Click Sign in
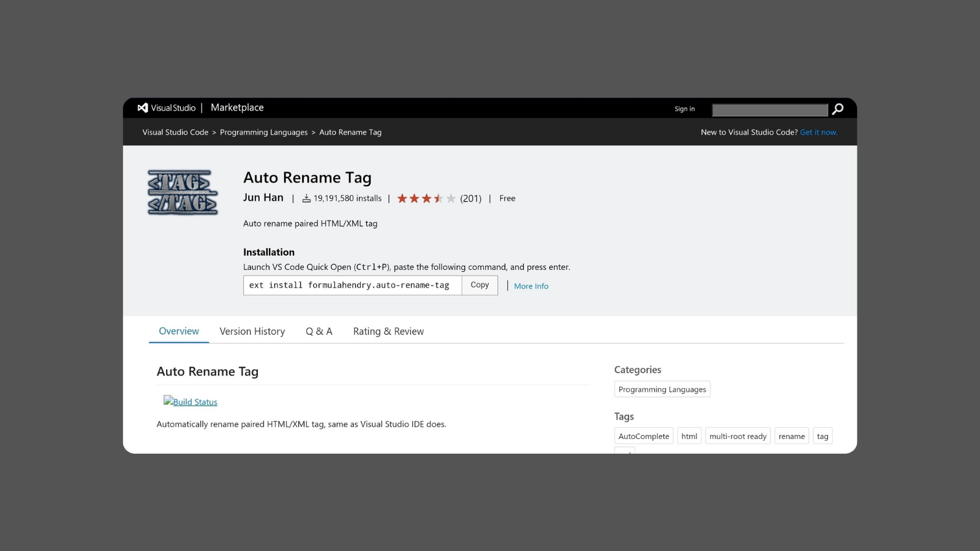Viewport: 980px width, 551px height. point(685,109)
